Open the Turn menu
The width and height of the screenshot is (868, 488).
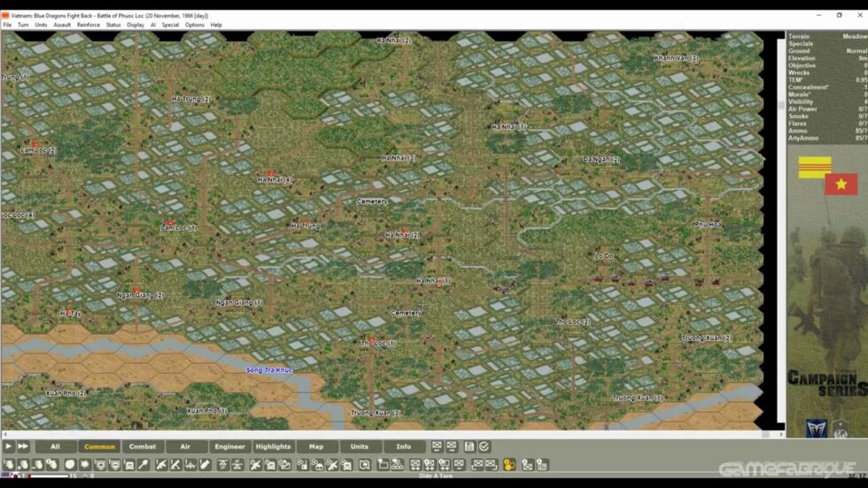point(23,25)
